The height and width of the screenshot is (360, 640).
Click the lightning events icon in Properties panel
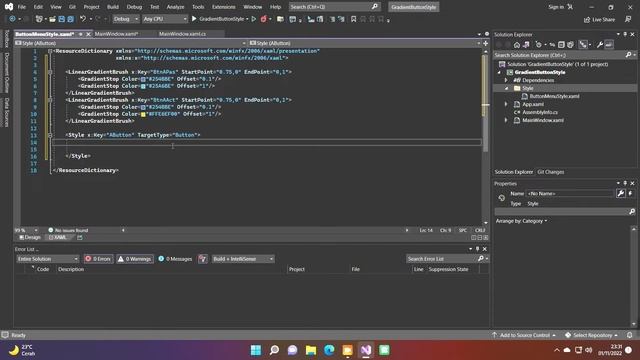tap(631, 193)
